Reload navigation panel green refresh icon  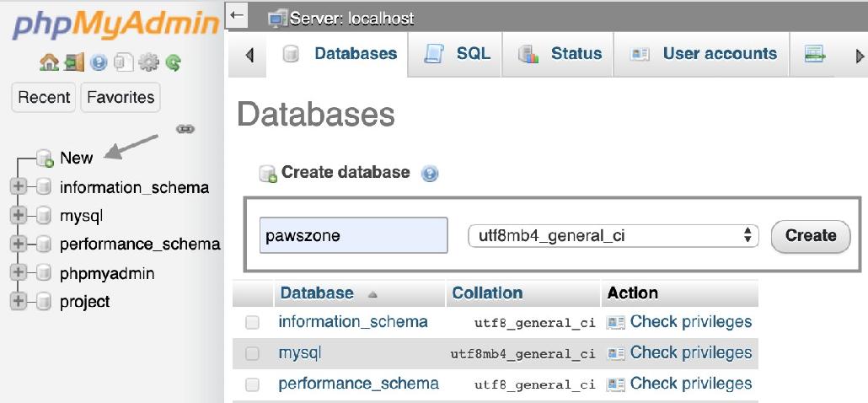(174, 63)
